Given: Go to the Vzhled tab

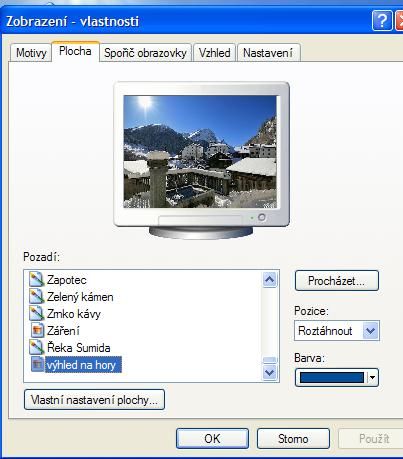Looking at the screenshot, I should coord(214,53).
